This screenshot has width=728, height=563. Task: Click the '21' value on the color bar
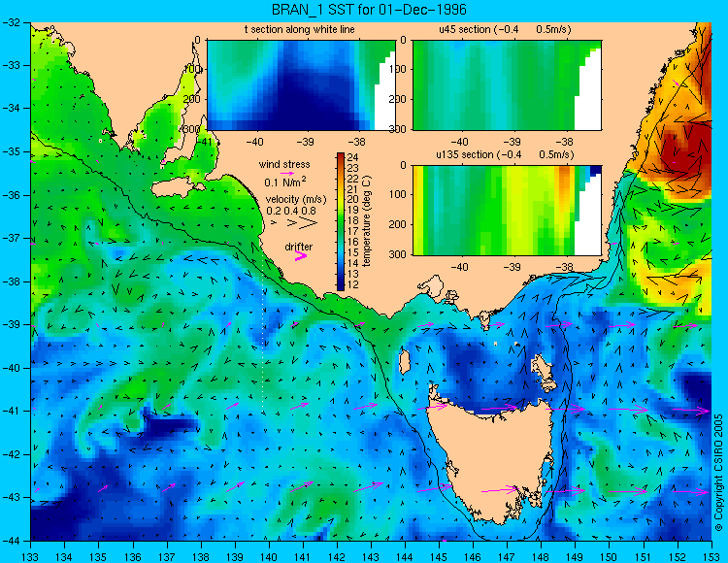[x=352, y=189]
